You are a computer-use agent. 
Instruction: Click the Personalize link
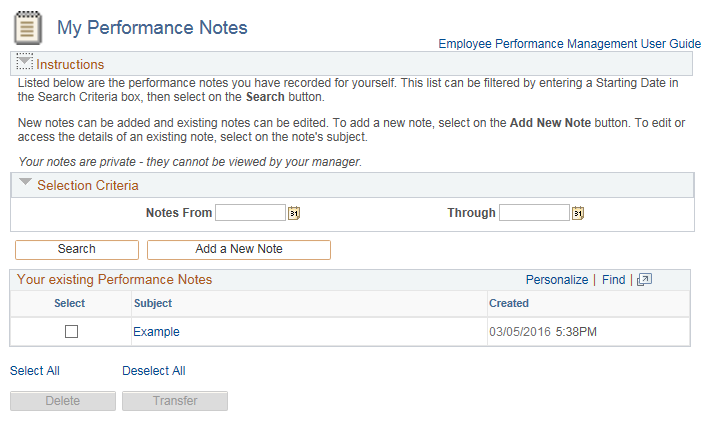[x=556, y=280]
